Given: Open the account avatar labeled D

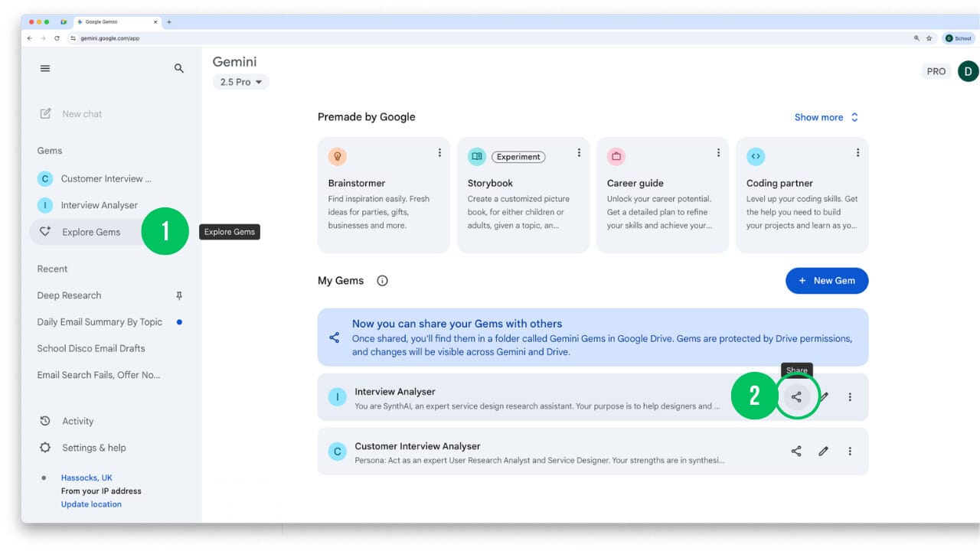Looking at the screenshot, I should [x=969, y=71].
